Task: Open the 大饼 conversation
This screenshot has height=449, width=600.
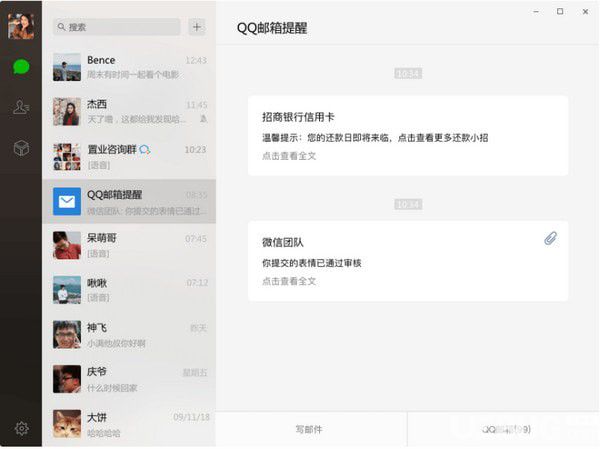Action: point(129,424)
